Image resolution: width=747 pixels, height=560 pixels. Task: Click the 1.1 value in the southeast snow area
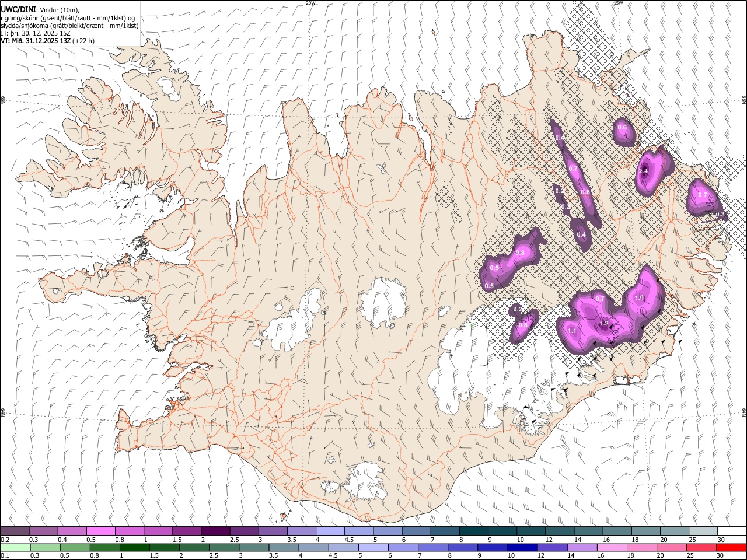click(x=572, y=331)
